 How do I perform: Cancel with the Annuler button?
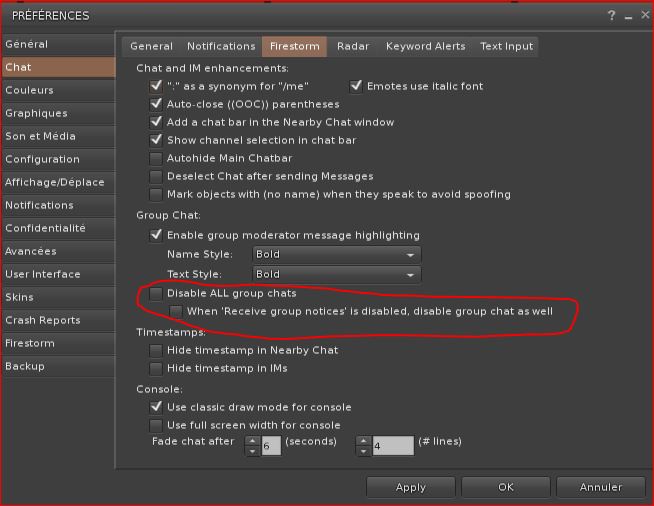click(x=601, y=487)
